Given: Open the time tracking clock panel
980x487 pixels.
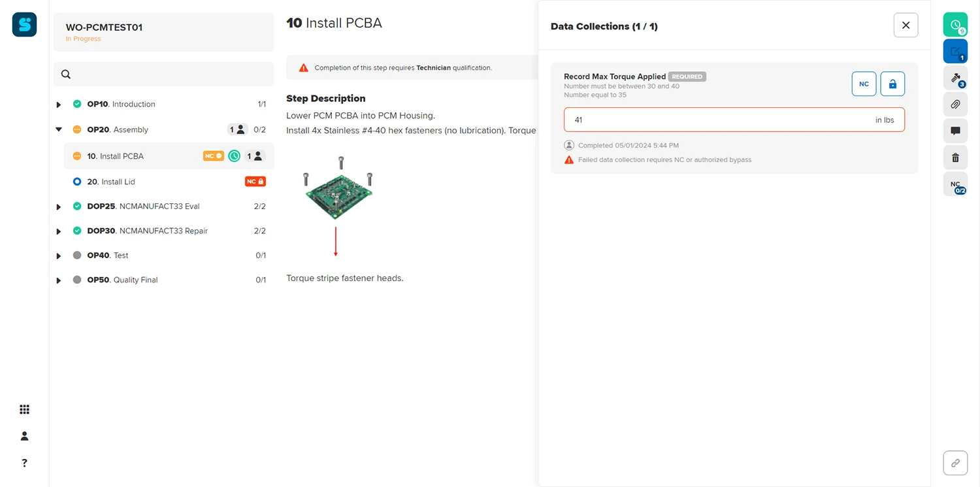Looking at the screenshot, I should [x=955, y=24].
